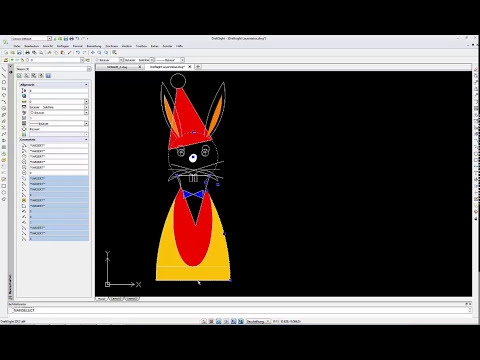Select the Delete tool atop right Modify toolbar
This screenshot has width=480, height=360.
pyautogui.click(x=476, y=69)
